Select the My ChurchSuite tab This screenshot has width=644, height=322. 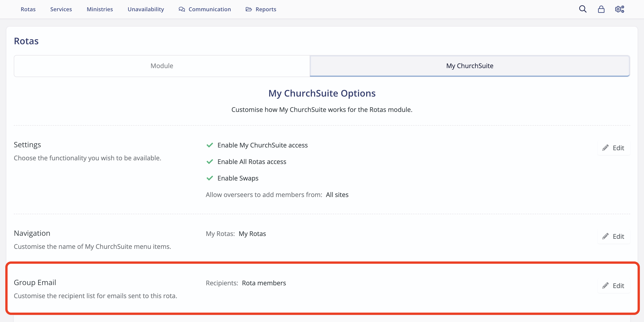tap(470, 66)
